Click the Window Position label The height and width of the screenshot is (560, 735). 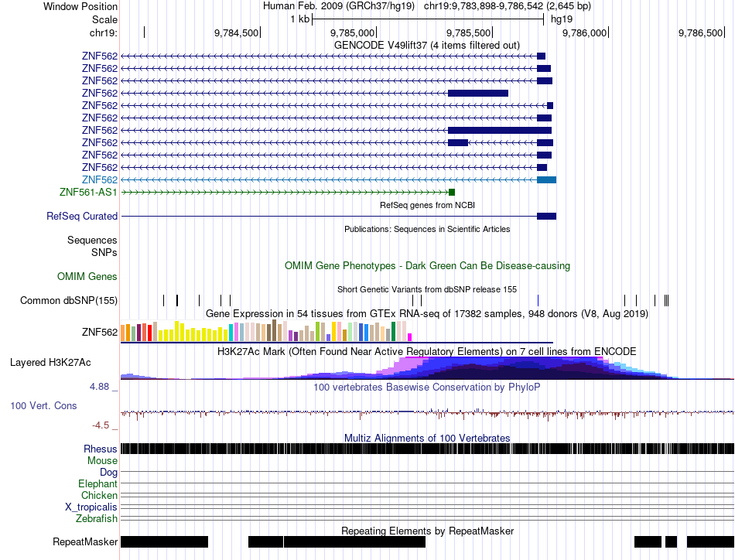coord(80,6)
